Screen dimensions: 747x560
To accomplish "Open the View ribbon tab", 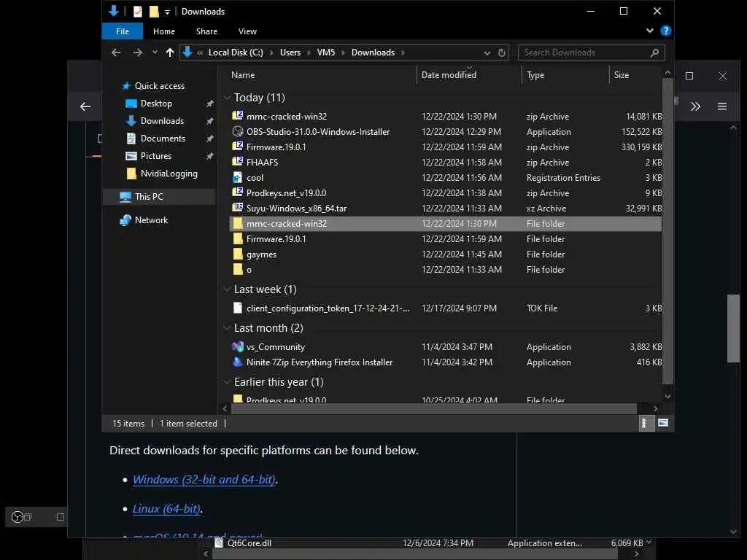I will [x=247, y=31].
